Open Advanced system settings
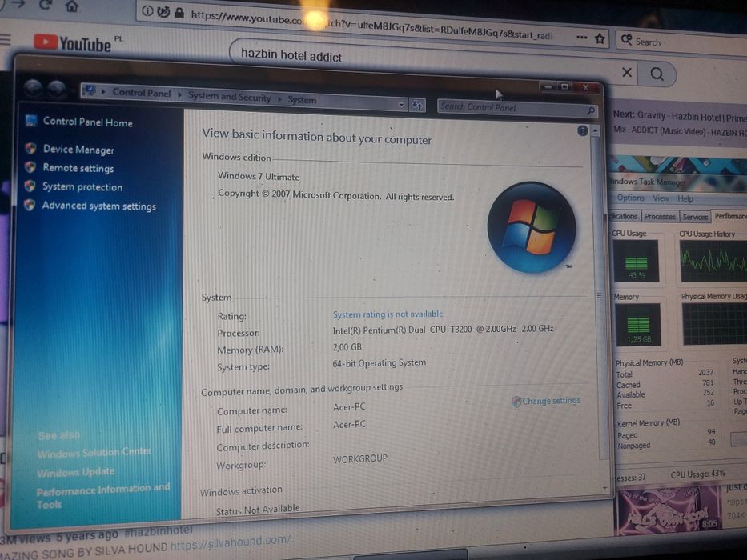Viewport: 747px width, 560px height. [x=99, y=206]
